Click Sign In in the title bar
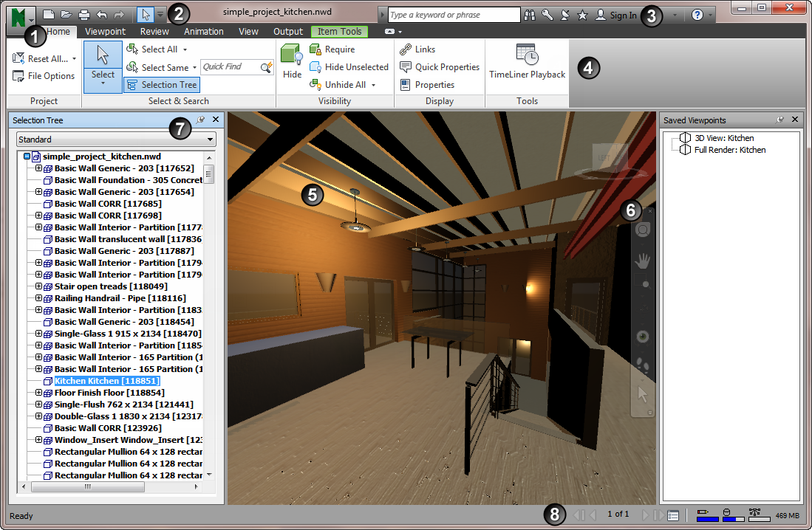The width and height of the screenshot is (812, 530). [615, 15]
